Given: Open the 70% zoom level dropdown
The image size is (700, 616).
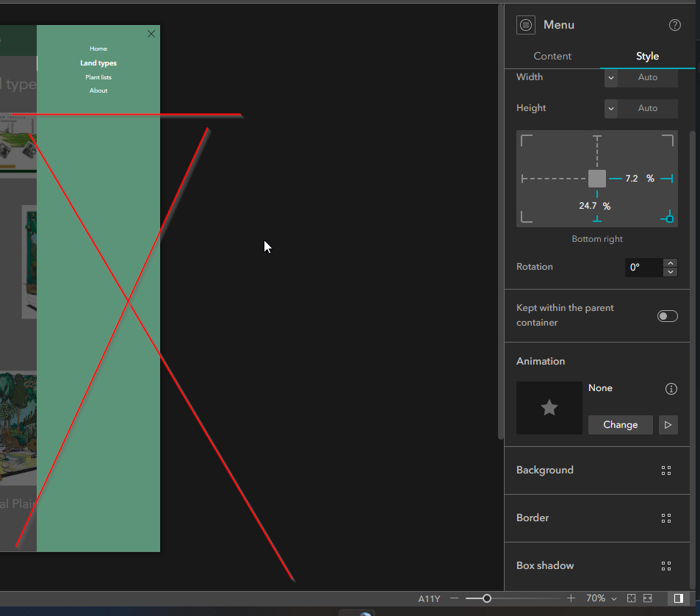Looking at the screenshot, I should (x=601, y=598).
